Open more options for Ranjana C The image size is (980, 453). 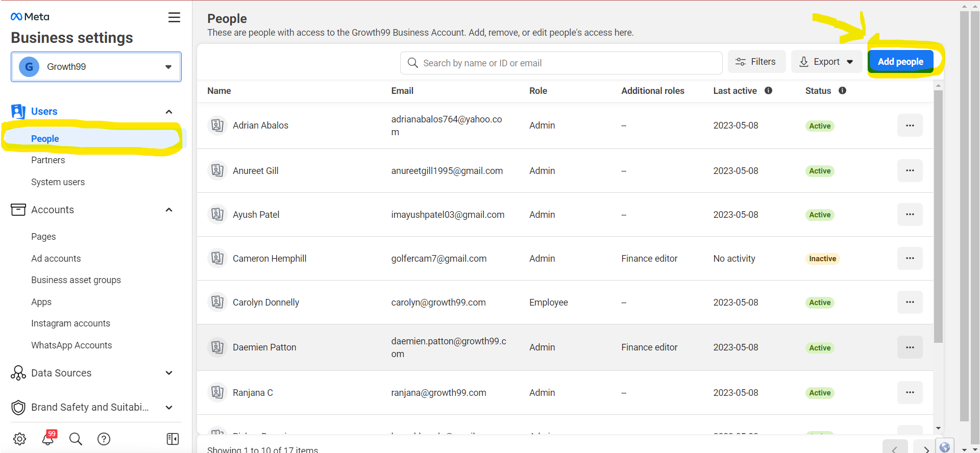click(910, 392)
